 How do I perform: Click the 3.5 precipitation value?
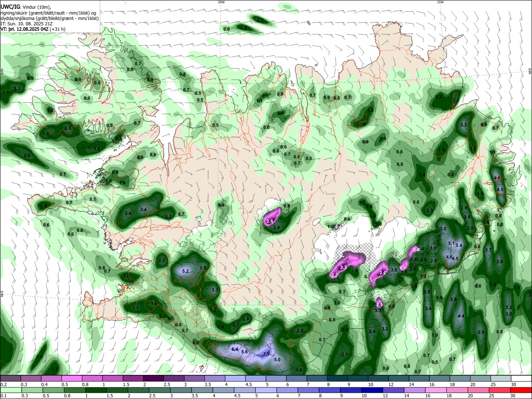click(443, 229)
